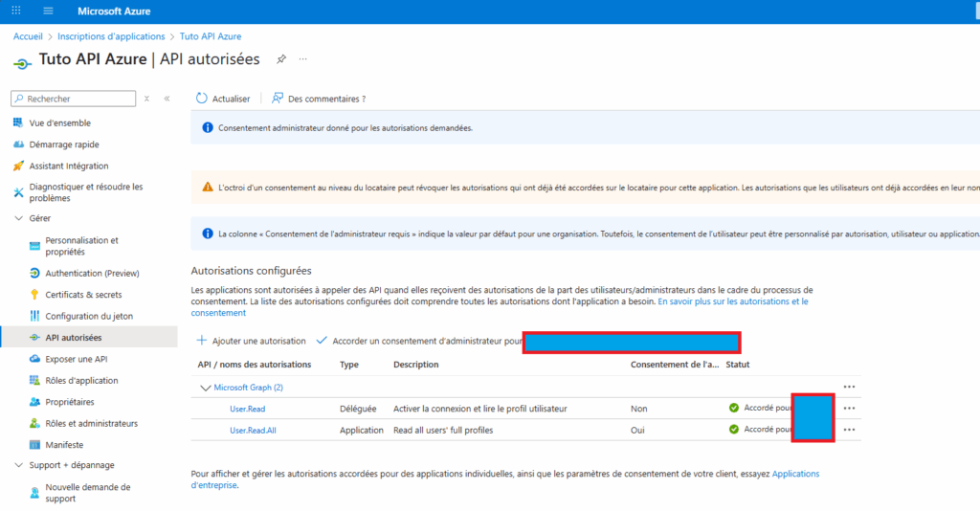Open Exposer une API menu item
This screenshot has width=980, height=511.
tap(77, 359)
